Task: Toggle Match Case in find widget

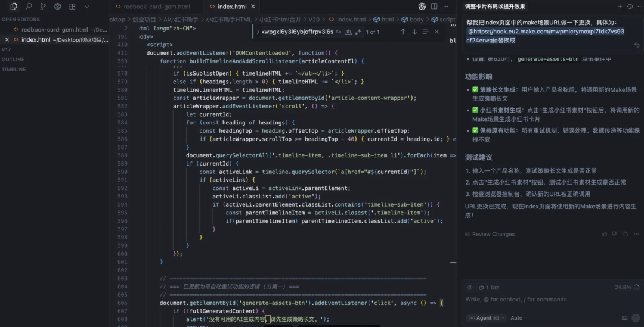Action: [338, 32]
